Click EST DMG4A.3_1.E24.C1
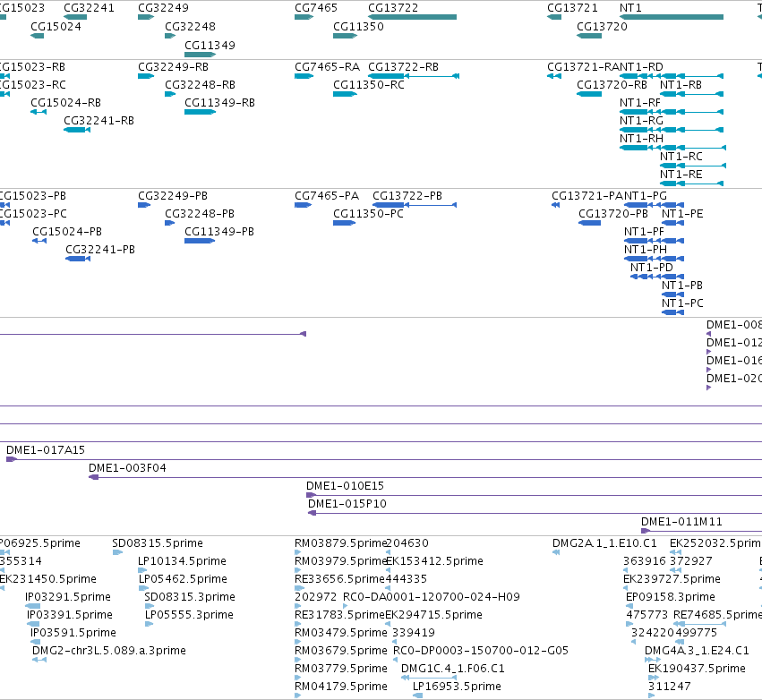The height and width of the screenshot is (700, 762). point(653,661)
